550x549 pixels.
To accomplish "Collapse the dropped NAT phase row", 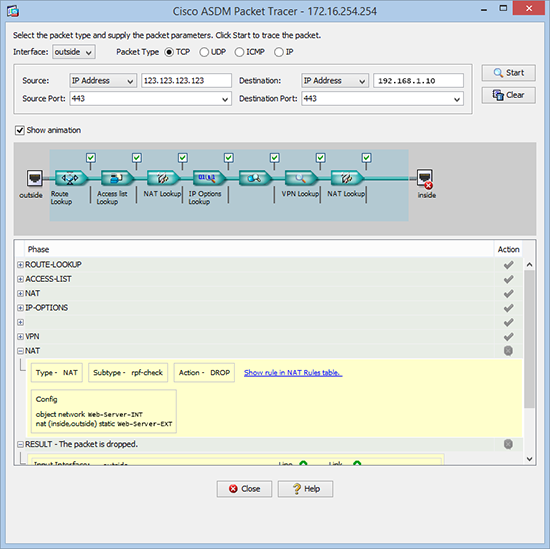I will tap(20, 351).
